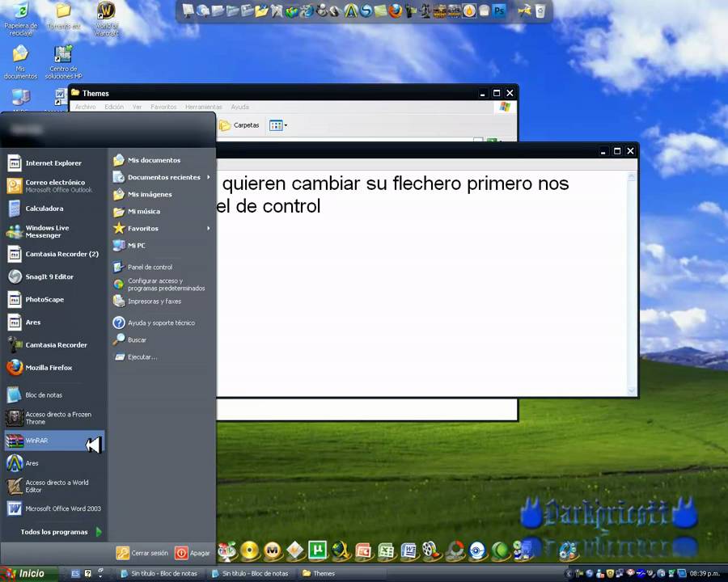Open Centro de soluciones HP shortcut
728x582 pixels.
(64, 63)
